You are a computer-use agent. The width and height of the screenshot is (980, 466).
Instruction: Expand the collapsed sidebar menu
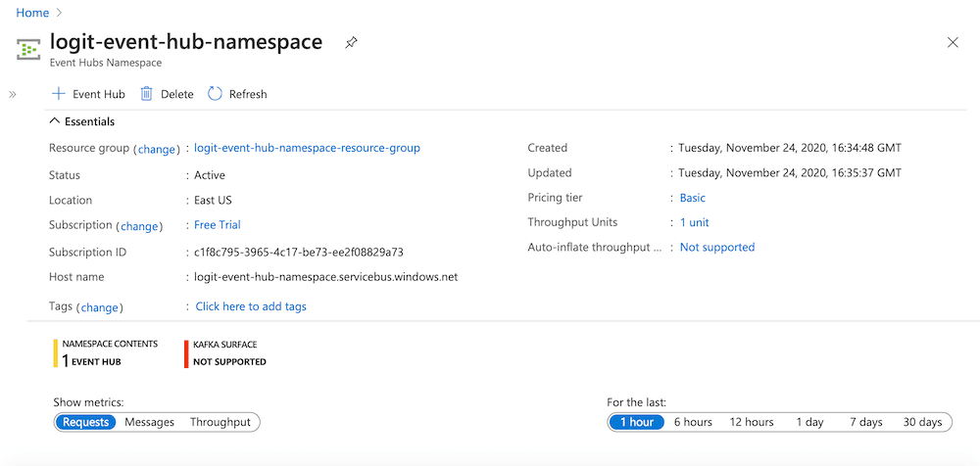[x=13, y=94]
